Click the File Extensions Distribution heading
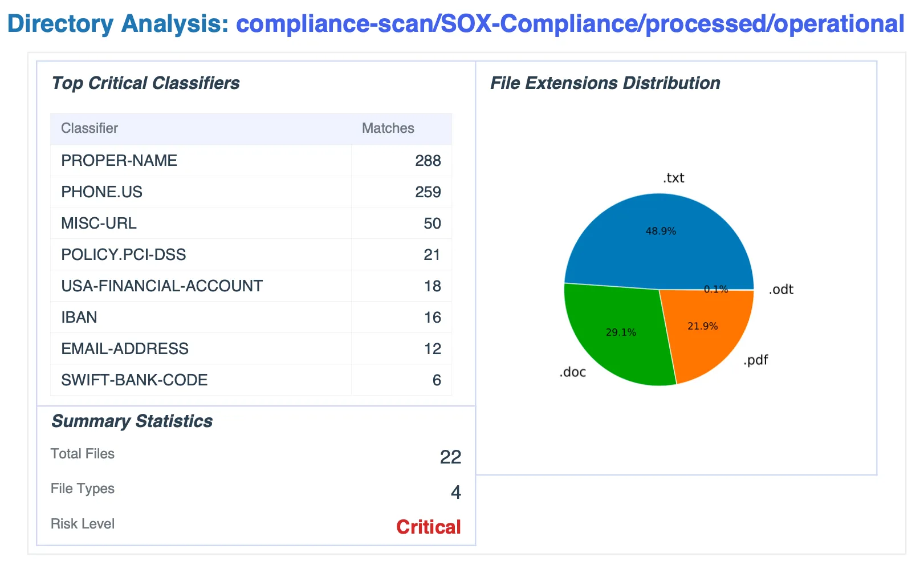This screenshot has height=561, width=924. coord(605,83)
